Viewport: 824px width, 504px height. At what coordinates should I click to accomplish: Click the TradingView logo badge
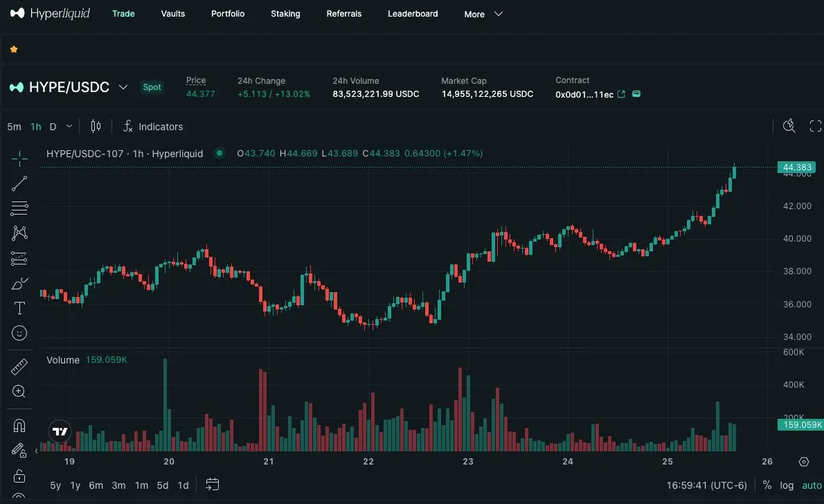coord(60,431)
